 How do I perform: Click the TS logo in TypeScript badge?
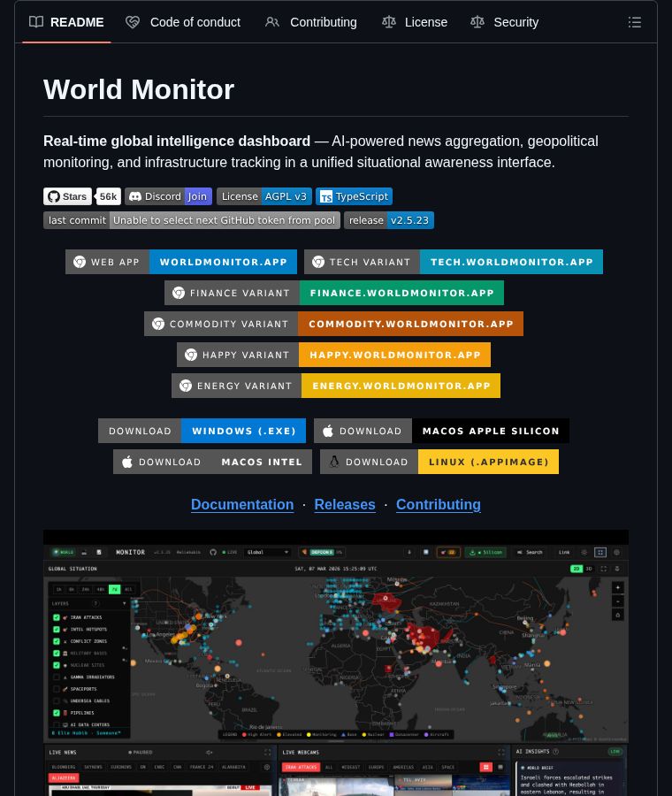tap(326, 197)
